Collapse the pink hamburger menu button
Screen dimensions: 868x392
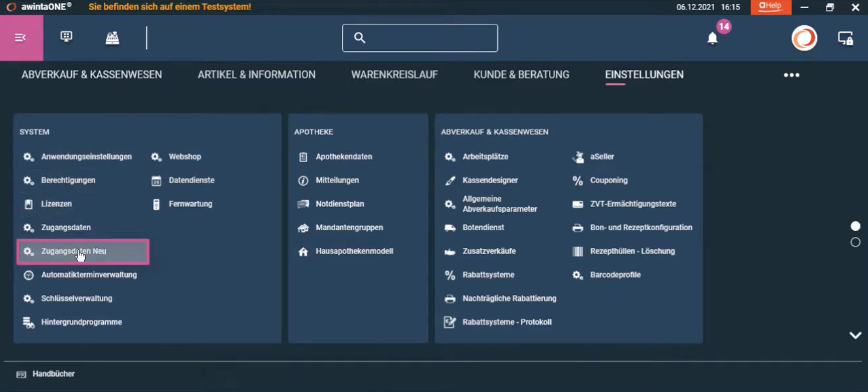point(21,38)
